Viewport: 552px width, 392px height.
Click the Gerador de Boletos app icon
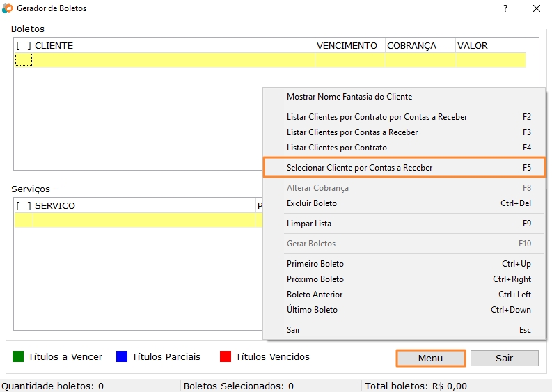pyautogui.click(x=7, y=8)
